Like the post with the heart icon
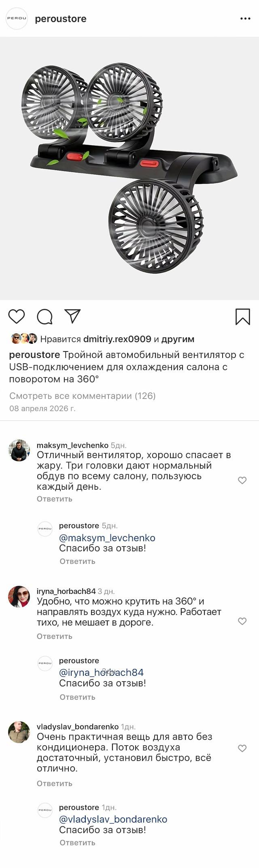The image size is (259, 868). [17, 316]
